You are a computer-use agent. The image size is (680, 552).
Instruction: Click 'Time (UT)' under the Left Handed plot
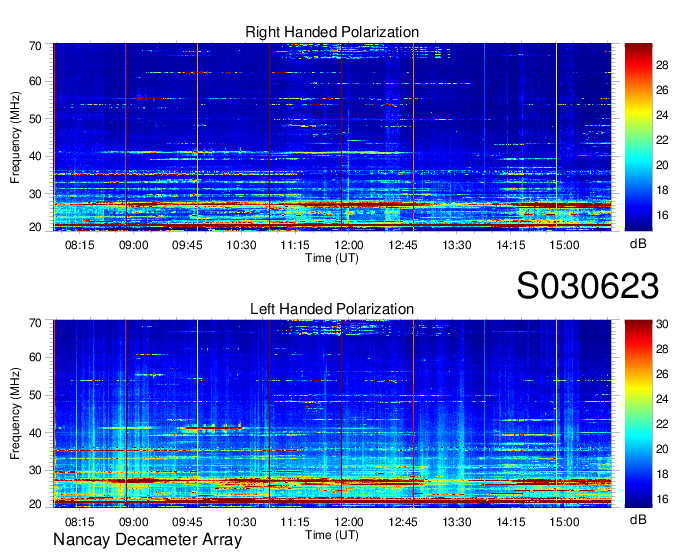pyautogui.click(x=332, y=535)
